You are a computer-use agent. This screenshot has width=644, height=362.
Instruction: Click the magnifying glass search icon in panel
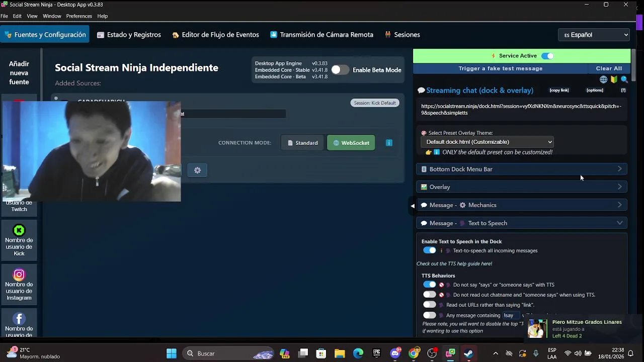coord(624,79)
